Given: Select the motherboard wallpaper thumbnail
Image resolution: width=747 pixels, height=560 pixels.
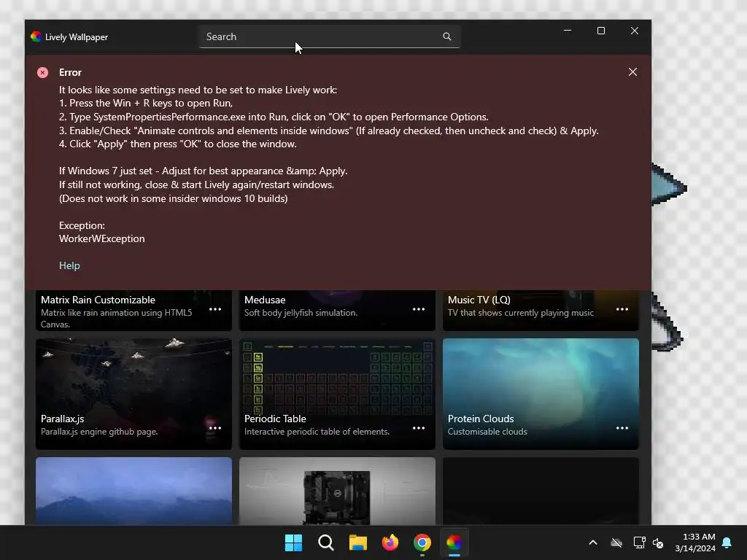Looking at the screenshot, I should tap(337, 491).
